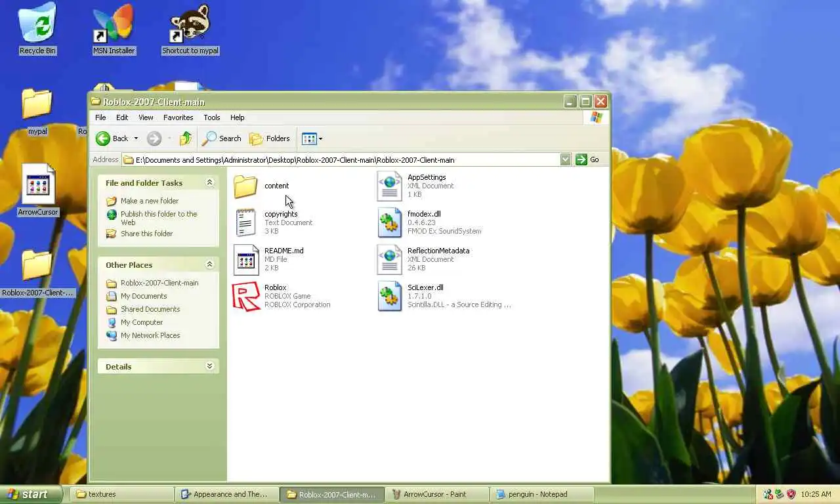840x504 pixels.
Task: Open the Search pane
Action: (x=222, y=138)
